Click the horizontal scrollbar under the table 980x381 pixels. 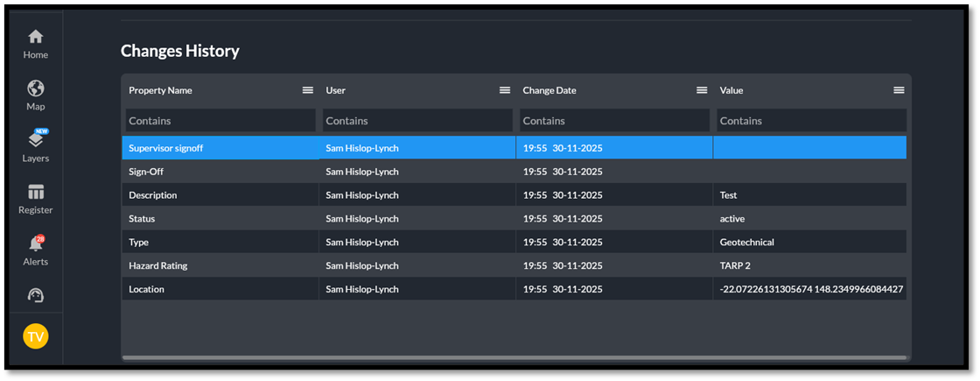tap(514, 358)
